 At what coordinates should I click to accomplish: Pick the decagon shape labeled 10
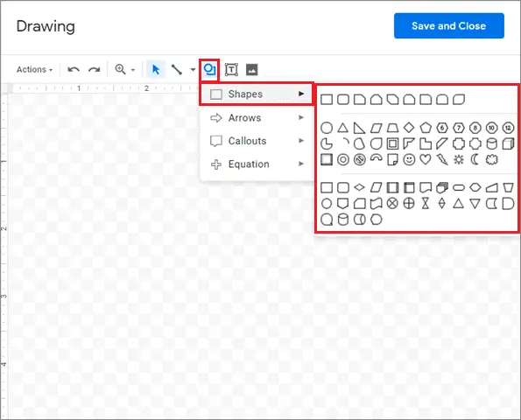tap(491, 128)
